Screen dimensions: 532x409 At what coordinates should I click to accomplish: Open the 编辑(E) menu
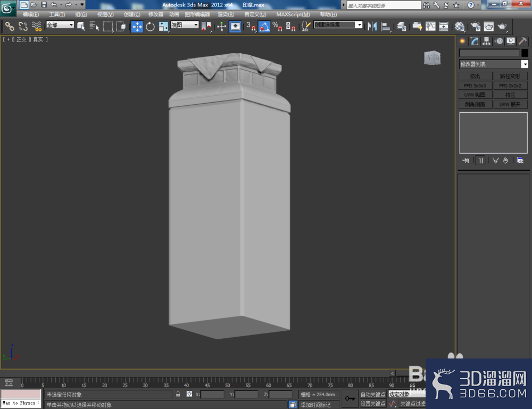(x=30, y=14)
